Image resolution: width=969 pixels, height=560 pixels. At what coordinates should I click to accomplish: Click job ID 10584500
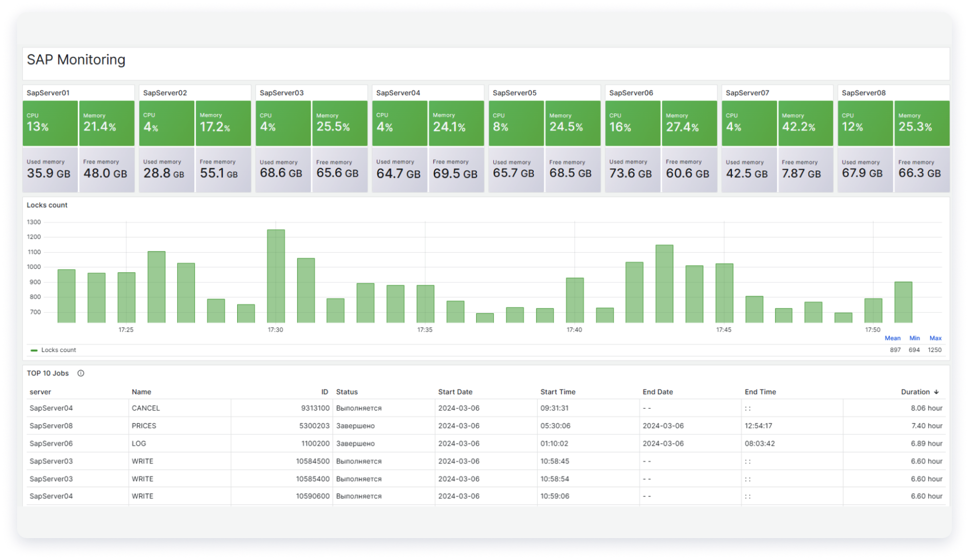(313, 461)
